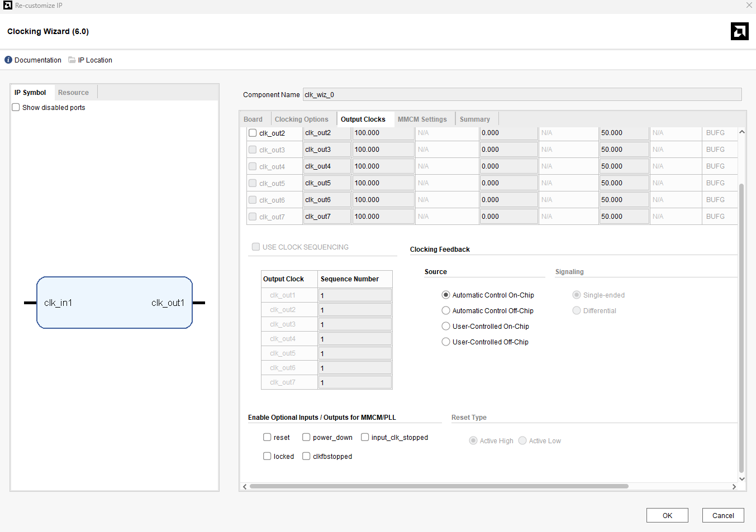Click the IP Location folder icon

[72, 60]
